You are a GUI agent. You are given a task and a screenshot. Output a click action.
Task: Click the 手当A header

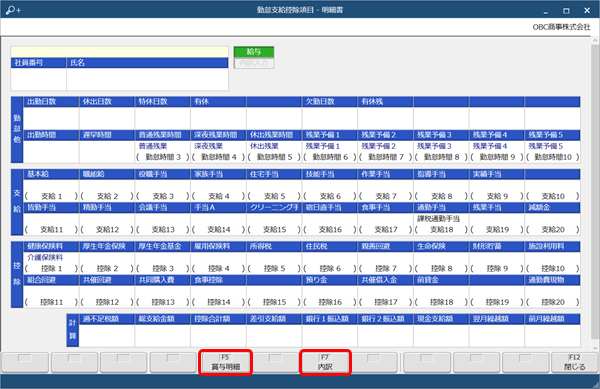(218, 208)
